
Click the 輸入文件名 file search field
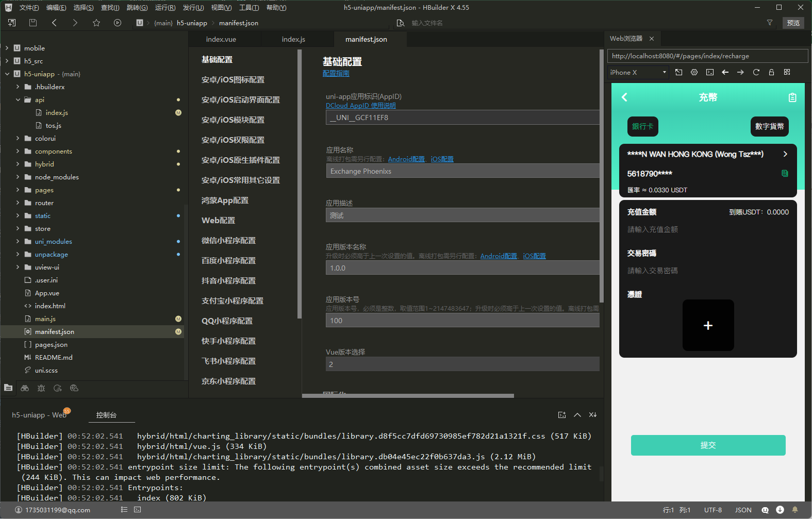click(583, 23)
